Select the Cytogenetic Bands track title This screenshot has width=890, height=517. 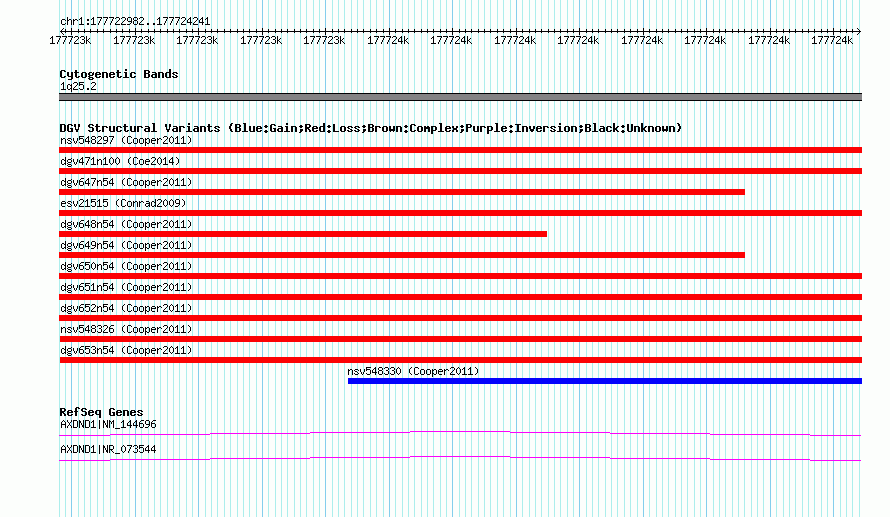click(119, 74)
